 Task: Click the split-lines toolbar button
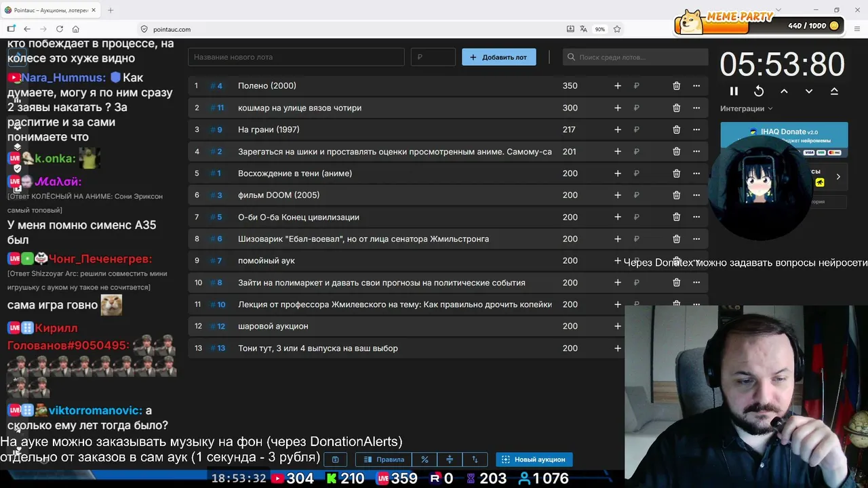pyautogui.click(x=450, y=460)
